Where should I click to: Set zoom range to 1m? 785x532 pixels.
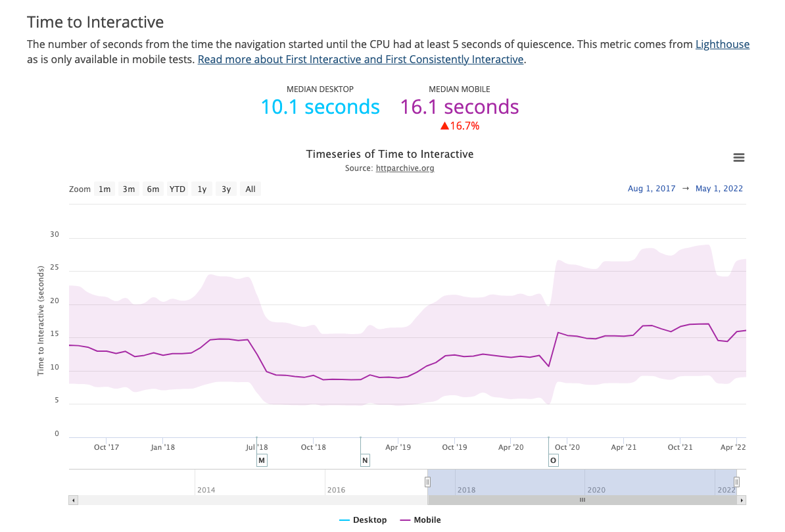105,189
